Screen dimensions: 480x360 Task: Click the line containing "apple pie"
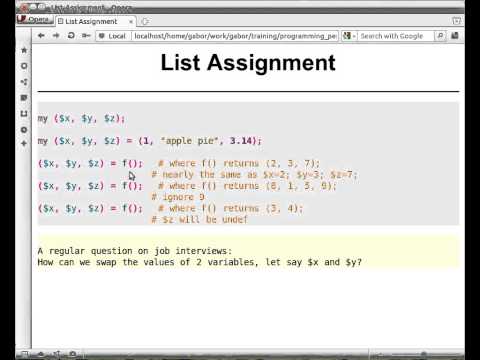150,141
